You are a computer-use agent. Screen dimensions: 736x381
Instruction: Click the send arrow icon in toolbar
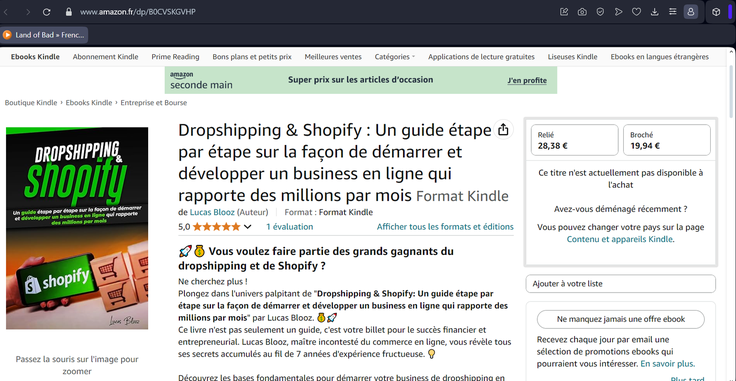click(x=618, y=12)
